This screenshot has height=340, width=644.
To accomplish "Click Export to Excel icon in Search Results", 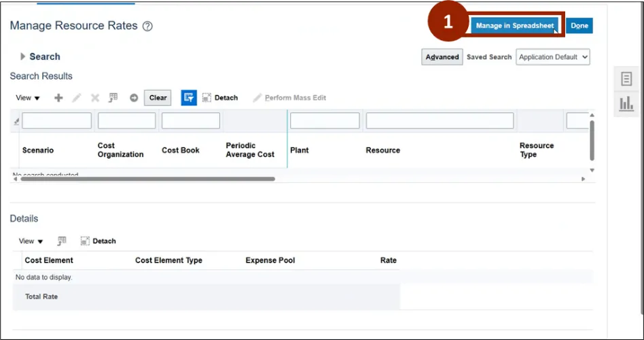I will (113, 98).
